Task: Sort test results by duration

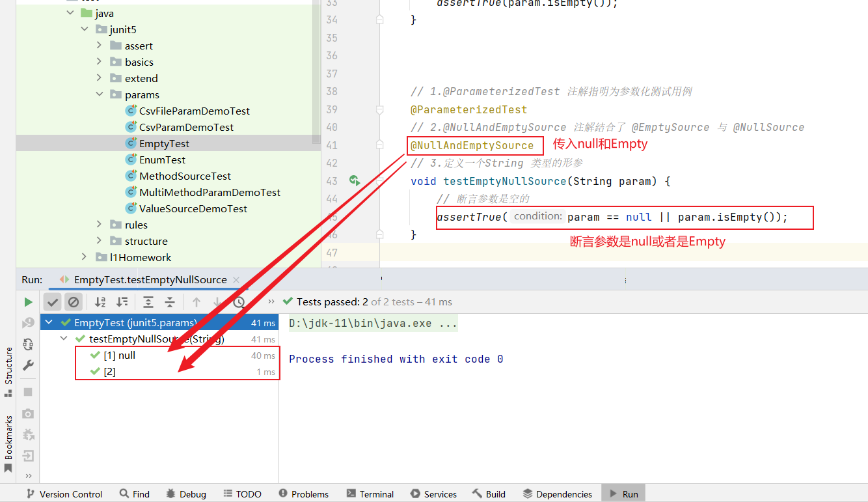Action: pyautogui.click(x=122, y=302)
